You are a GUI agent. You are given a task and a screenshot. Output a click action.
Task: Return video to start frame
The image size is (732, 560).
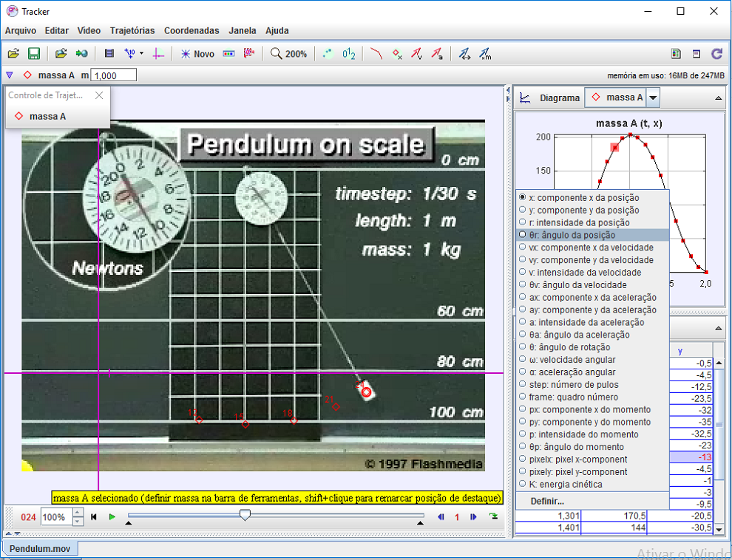pyautogui.click(x=94, y=516)
